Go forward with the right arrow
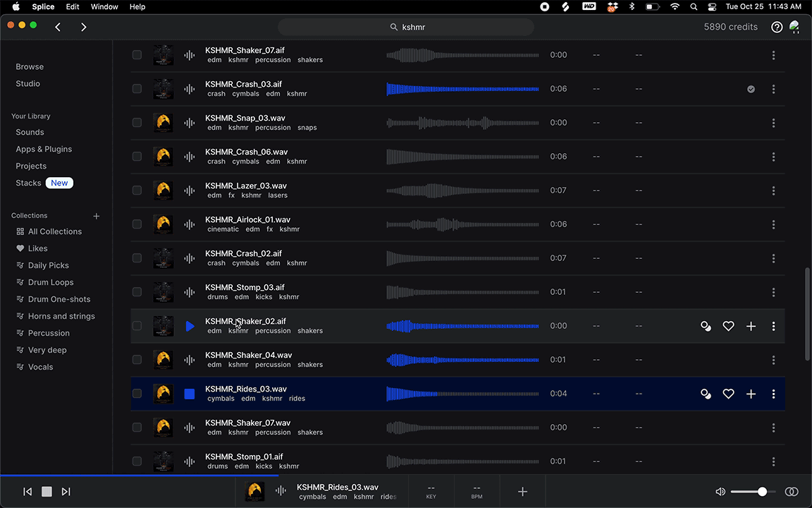Image resolution: width=812 pixels, height=508 pixels. 83,27
